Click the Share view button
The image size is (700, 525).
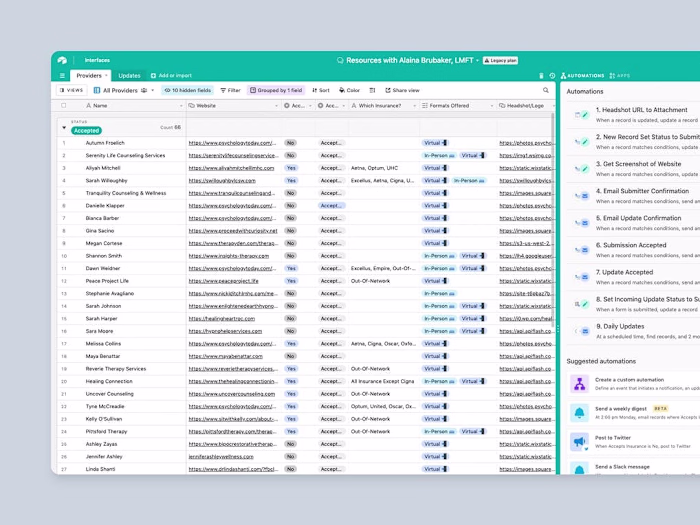(402, 90)
